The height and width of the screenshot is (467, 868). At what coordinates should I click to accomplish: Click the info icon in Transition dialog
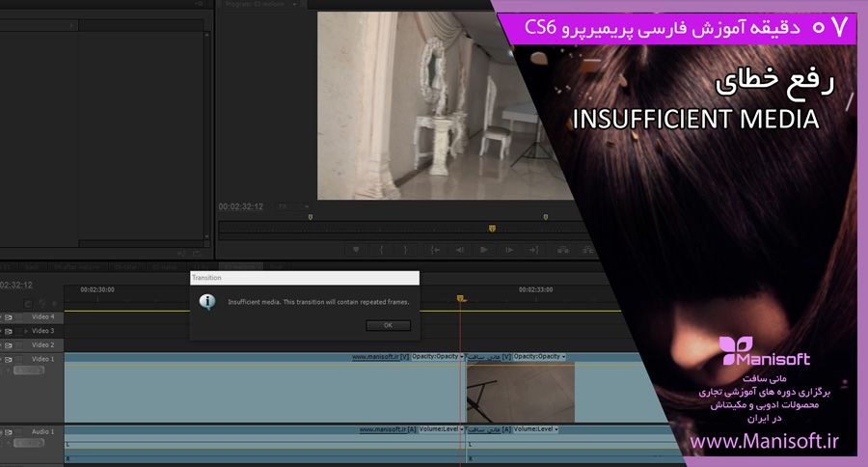coord(207,302)
